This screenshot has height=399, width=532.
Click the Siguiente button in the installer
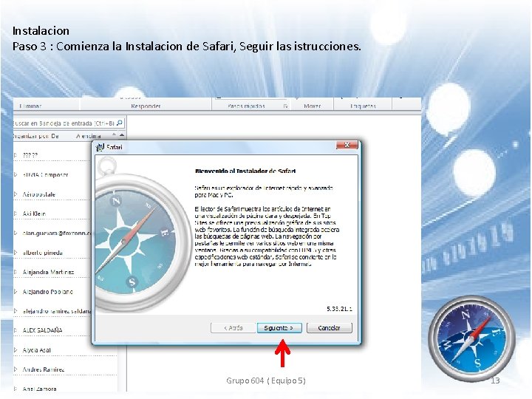[x=279, y=328]
